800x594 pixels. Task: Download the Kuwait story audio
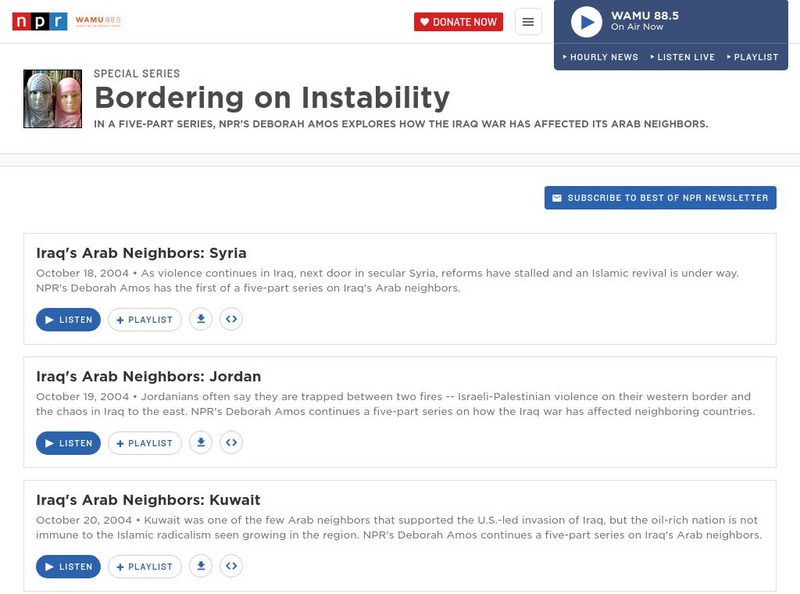(x=201, y=566)
